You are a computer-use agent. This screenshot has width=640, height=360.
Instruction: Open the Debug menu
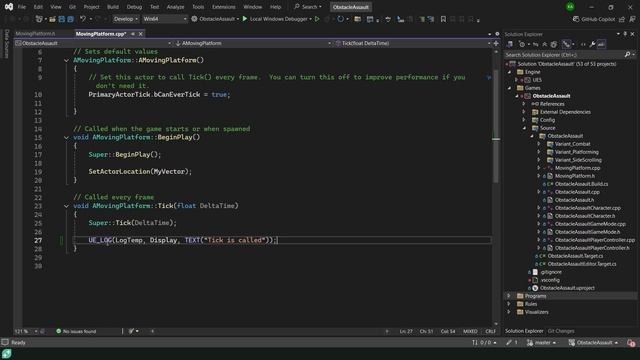[134, 7]
